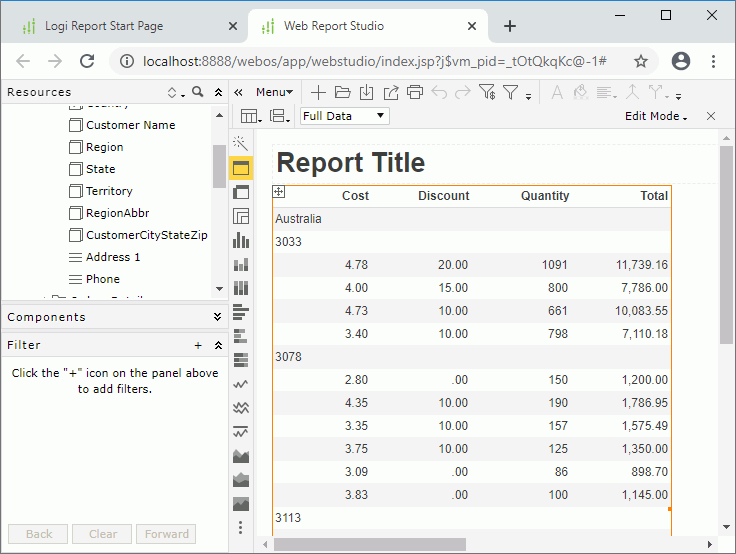This screenshot has height=554, width=736.
Task: Select the Phone resource item
Action: coord(102,279)
